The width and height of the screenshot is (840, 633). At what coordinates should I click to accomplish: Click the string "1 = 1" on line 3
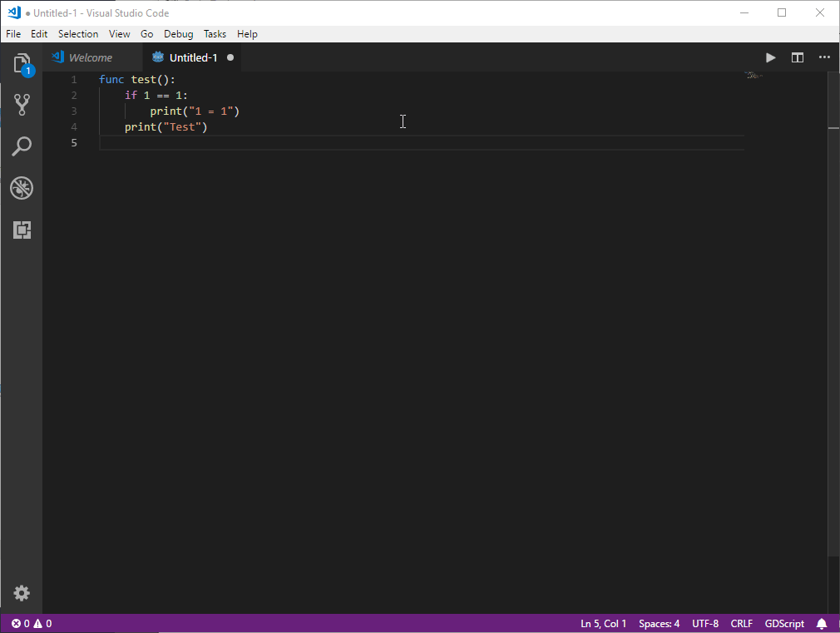pos(211,111)
